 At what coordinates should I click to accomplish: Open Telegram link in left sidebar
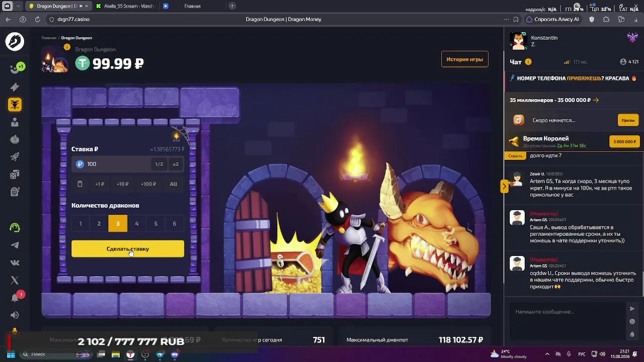(15, 245)
